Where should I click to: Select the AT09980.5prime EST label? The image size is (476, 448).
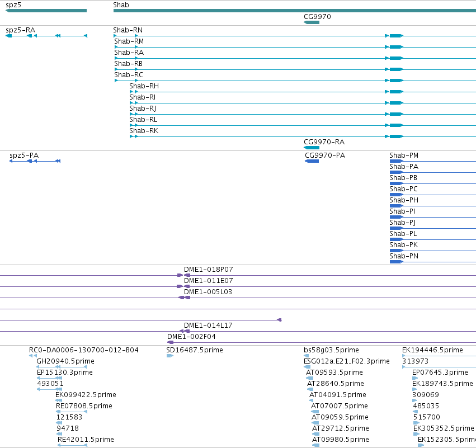point(341,440)
